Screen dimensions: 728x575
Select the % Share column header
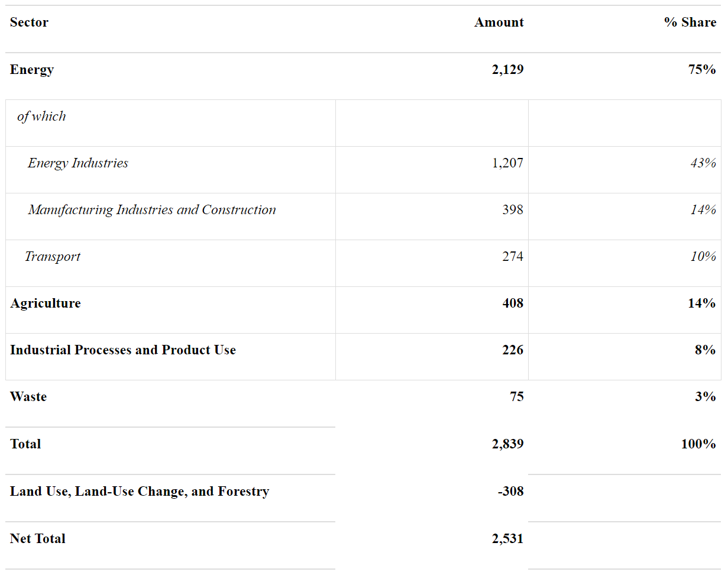(x=690, y=22)
